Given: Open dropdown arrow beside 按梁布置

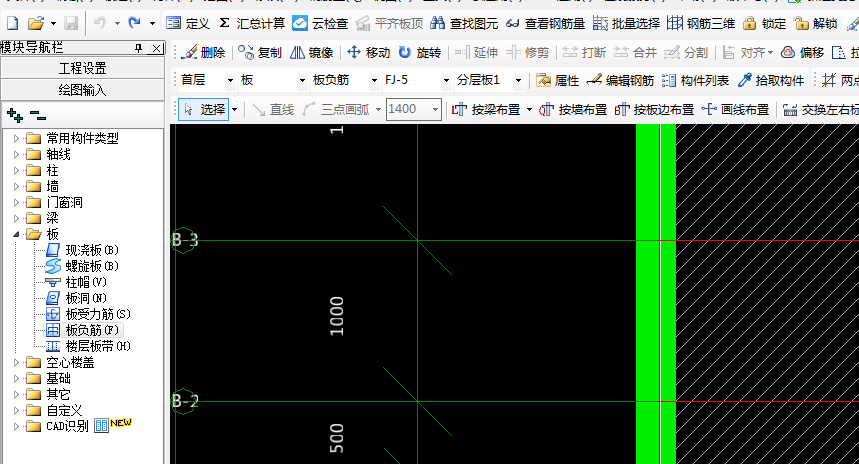Looking at the screenshot, I should 529,110.
